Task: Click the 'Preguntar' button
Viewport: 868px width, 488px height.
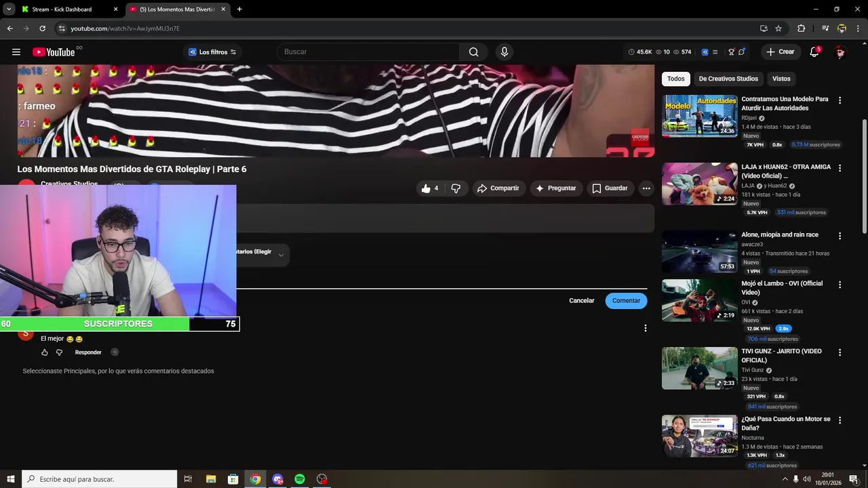Action: (555, 188)
